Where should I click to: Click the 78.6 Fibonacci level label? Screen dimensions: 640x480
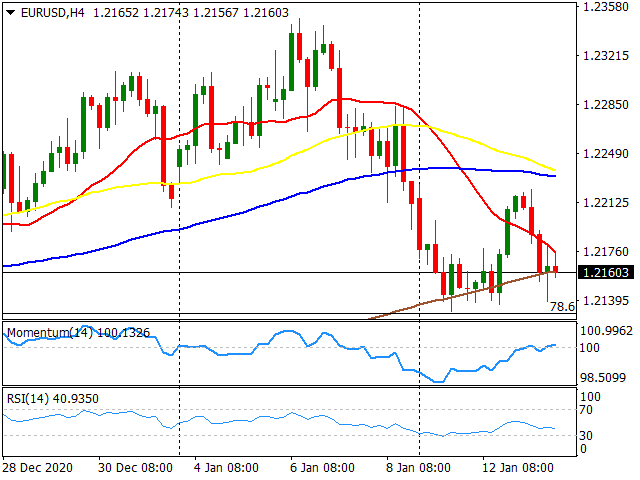(x=562, y=307)
